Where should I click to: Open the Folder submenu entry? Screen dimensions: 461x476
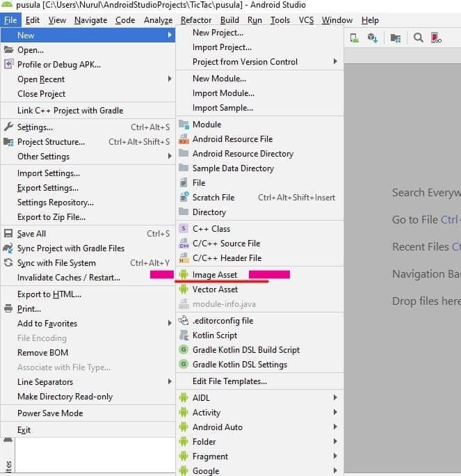[260, 441]
